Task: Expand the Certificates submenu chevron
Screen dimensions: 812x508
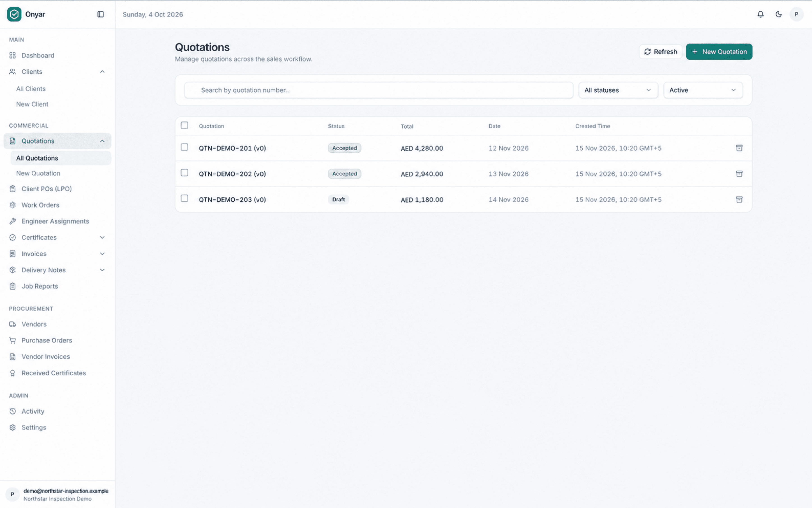Action: click(x=102, y=238)
